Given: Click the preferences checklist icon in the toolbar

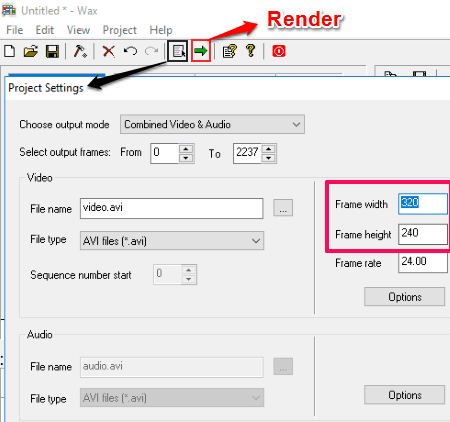Looking at the screenshot, I should [229, 51].
